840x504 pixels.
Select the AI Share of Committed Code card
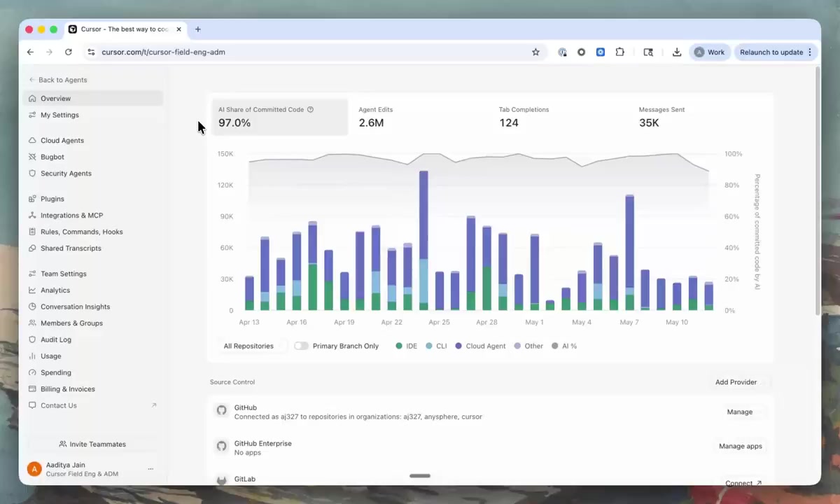tap(280, 117)
